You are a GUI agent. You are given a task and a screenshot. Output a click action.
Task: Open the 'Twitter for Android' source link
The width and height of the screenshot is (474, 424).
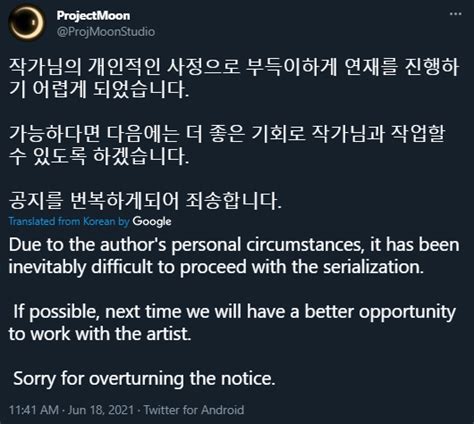[x=194, y=410]
